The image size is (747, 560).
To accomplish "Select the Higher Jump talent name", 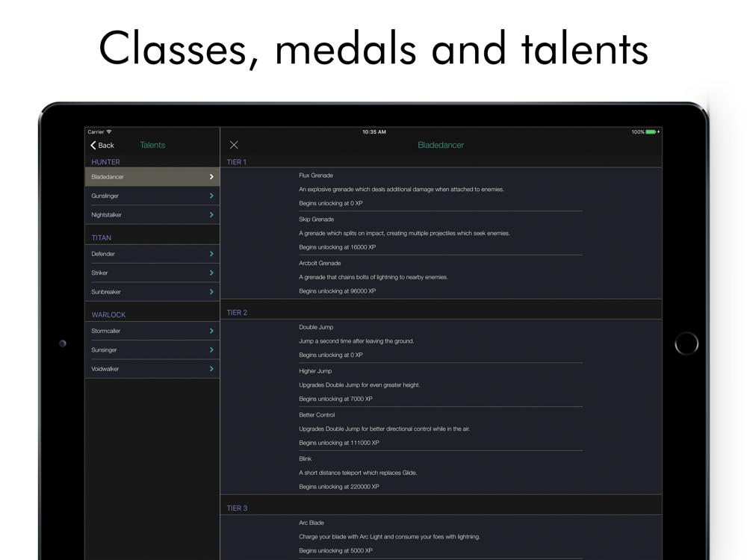I will (315, 371).
